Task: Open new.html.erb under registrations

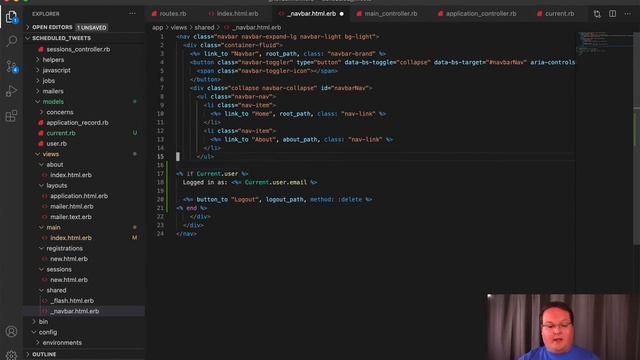Action: coord(69,259)
